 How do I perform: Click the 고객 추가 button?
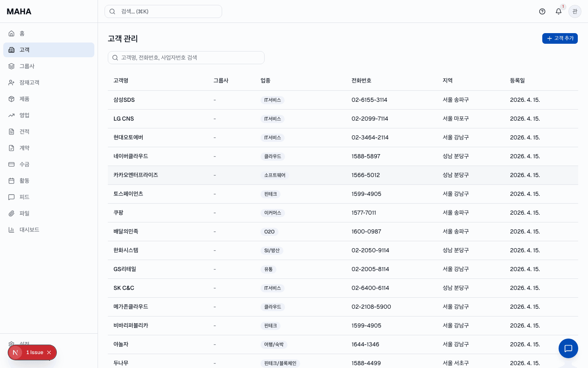click(560, 38)
